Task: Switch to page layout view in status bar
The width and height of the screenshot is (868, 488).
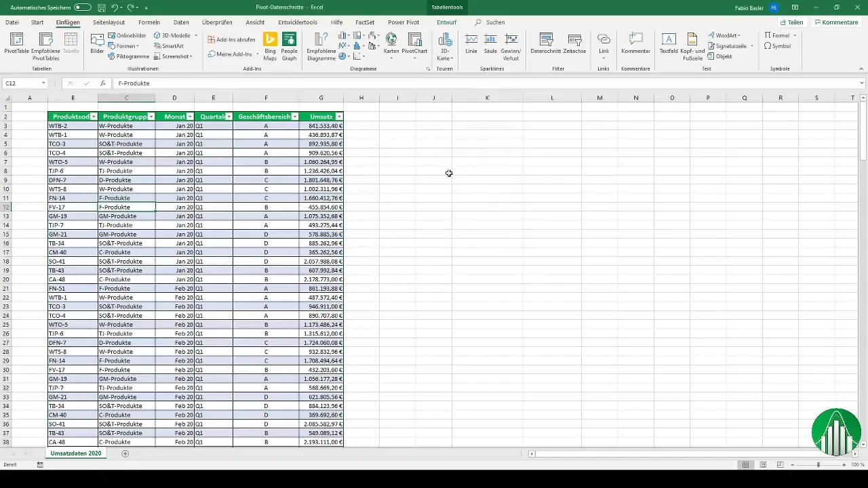Action: click(x=763, y=464)
